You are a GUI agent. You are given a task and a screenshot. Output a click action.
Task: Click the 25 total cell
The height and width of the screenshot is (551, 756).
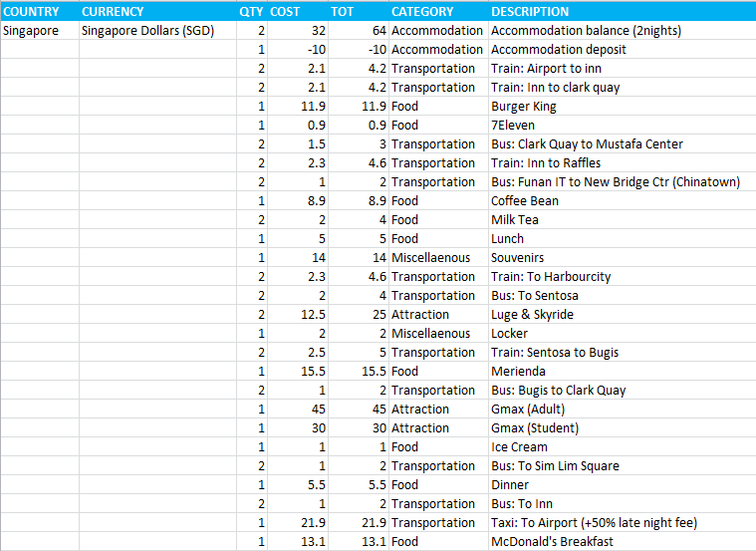point(359,314)
